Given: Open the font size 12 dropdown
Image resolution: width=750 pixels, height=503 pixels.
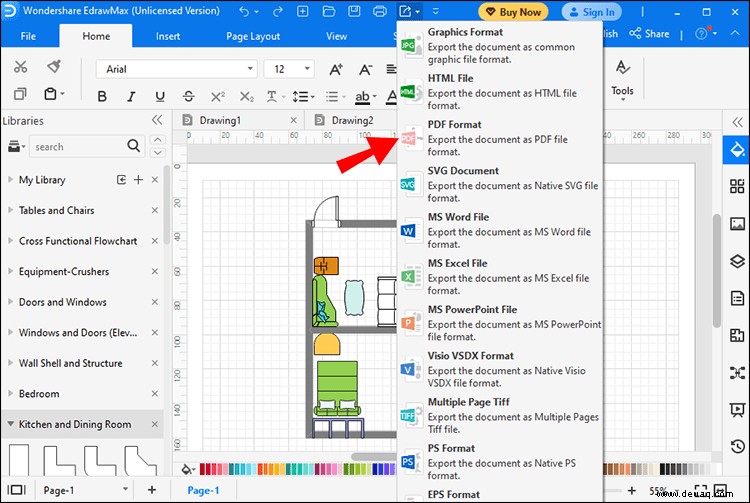Looking at the screenshot, I should [307, 69].
